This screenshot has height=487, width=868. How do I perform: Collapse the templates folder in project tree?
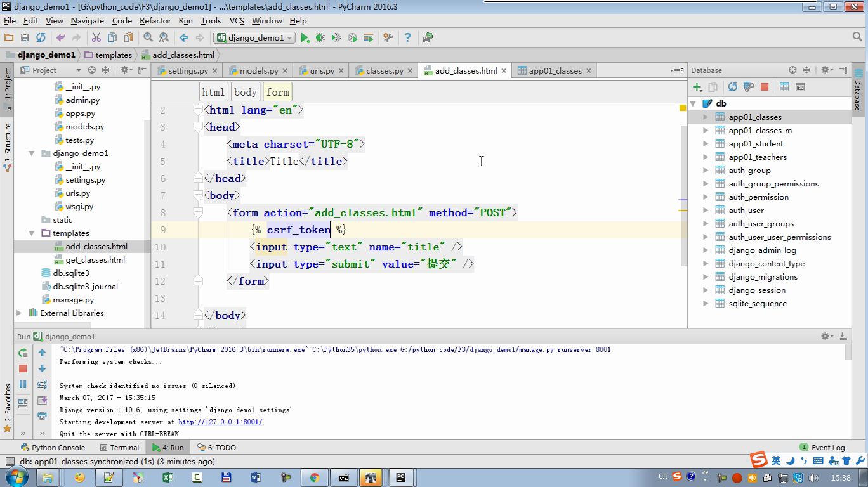32,233
